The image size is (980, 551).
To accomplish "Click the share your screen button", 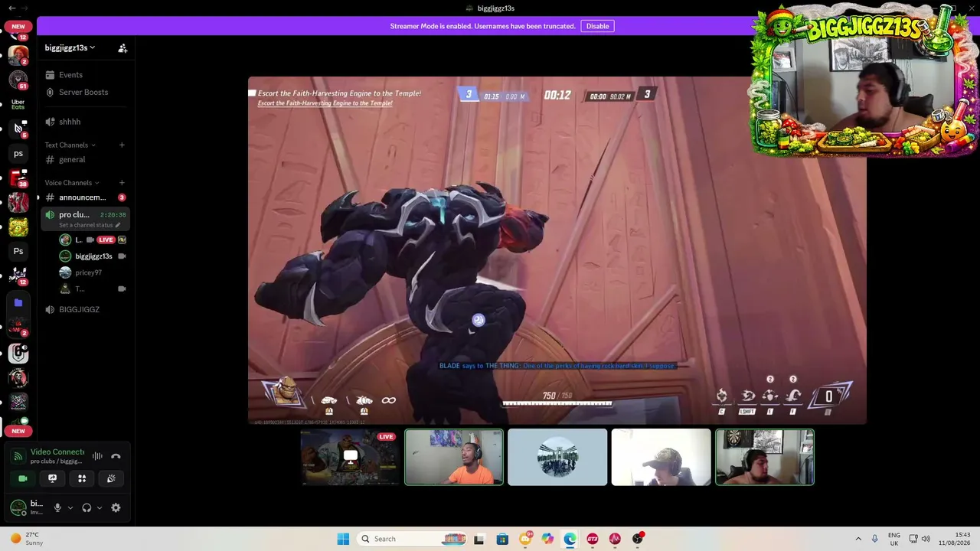I will click(x=52, y=478).
